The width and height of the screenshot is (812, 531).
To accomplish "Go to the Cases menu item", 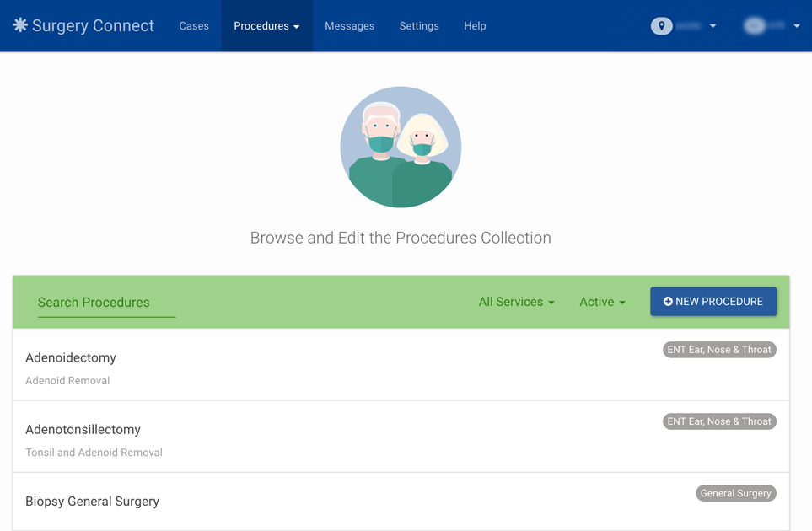I will (x=194, y=26).
